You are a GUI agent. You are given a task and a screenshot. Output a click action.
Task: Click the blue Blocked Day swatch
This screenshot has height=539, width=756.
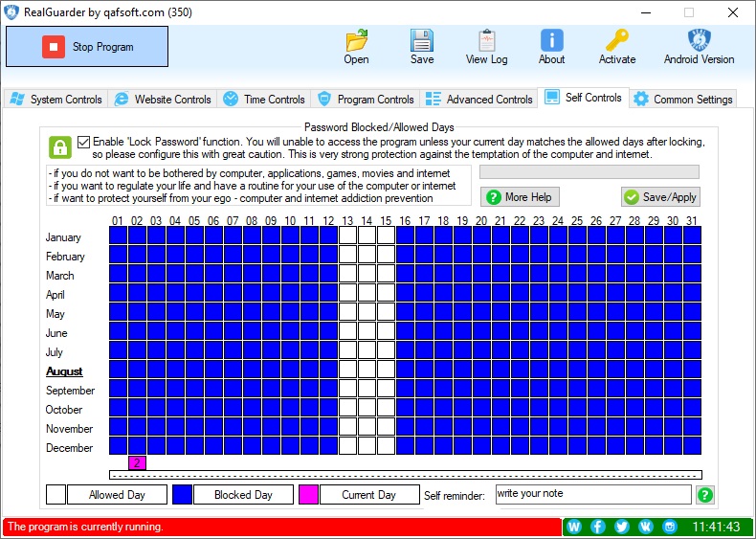point(182,495)
